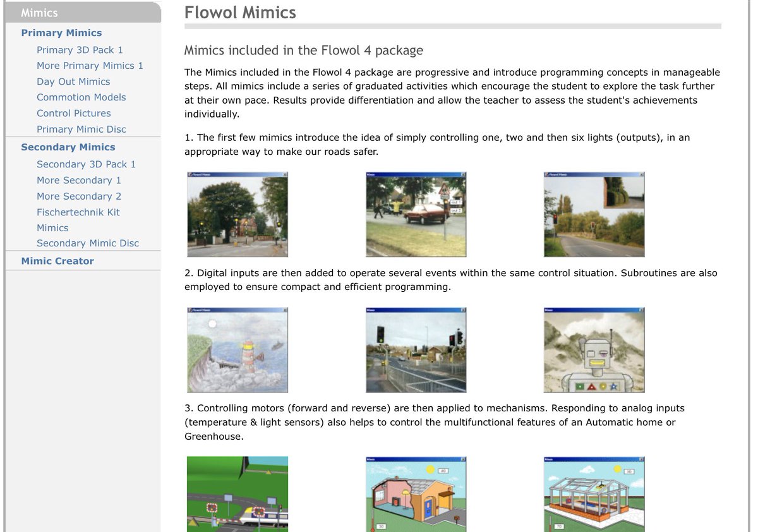Screen dimensions: 758x532
Task: Open the Day Out Mimics page
Action: [73, 82]
